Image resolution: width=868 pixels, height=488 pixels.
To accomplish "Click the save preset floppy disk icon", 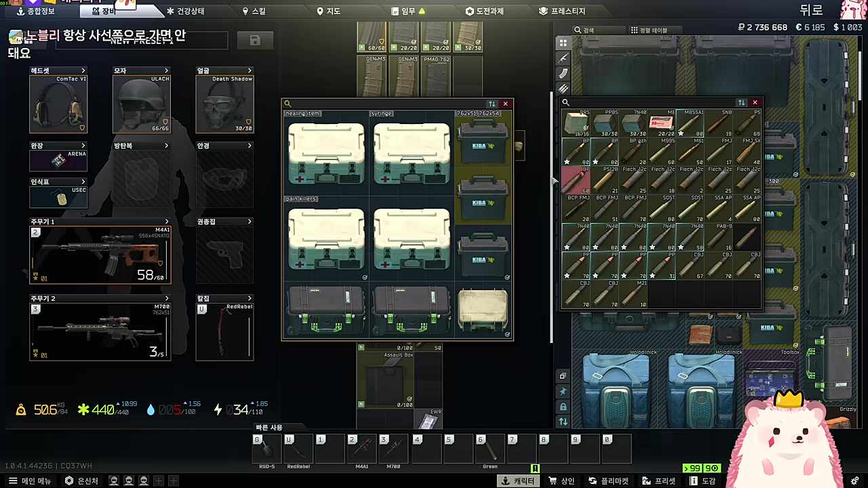I will (255, 41).
